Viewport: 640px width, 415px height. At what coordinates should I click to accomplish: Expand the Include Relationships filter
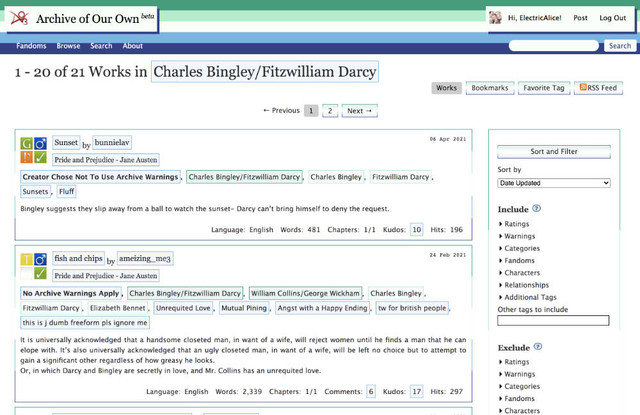pyautogui.click(x=524, y=285)
